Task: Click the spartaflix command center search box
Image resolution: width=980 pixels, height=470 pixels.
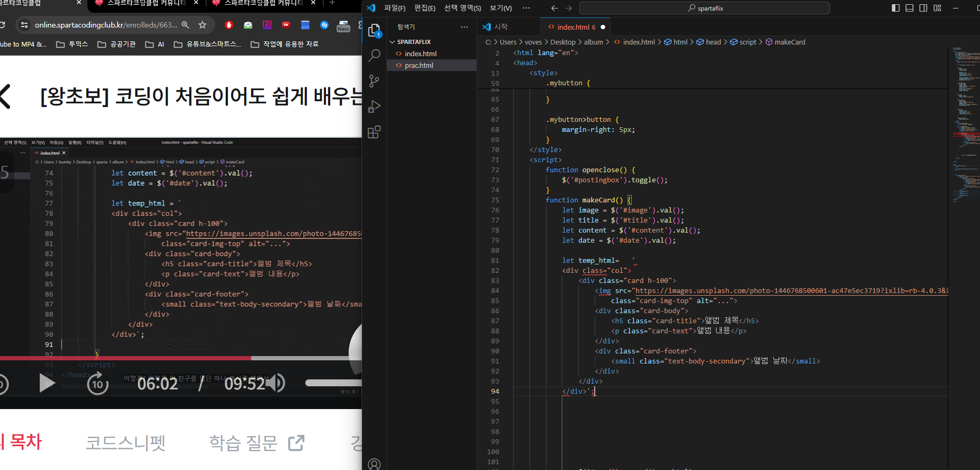Action: pos(704,8)
